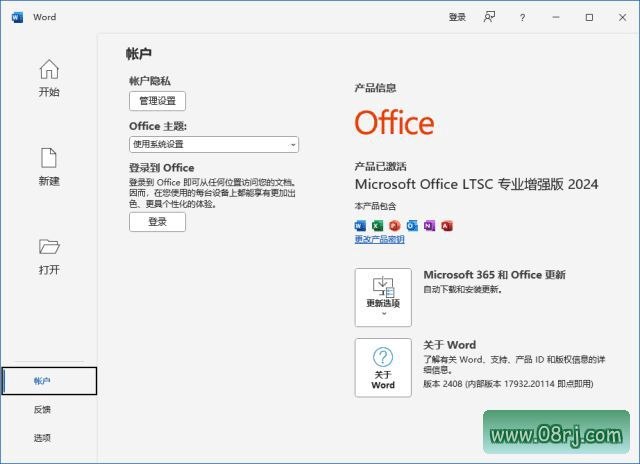
Task: Click the Office logo text
Action: (x=394, y=122)
